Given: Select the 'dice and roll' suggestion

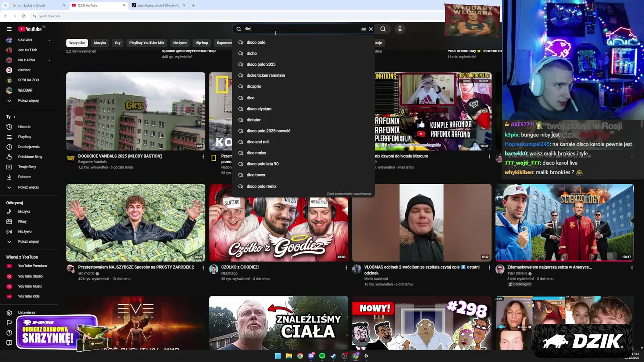Looking at the screenshot, I should [x=304, y=142].
